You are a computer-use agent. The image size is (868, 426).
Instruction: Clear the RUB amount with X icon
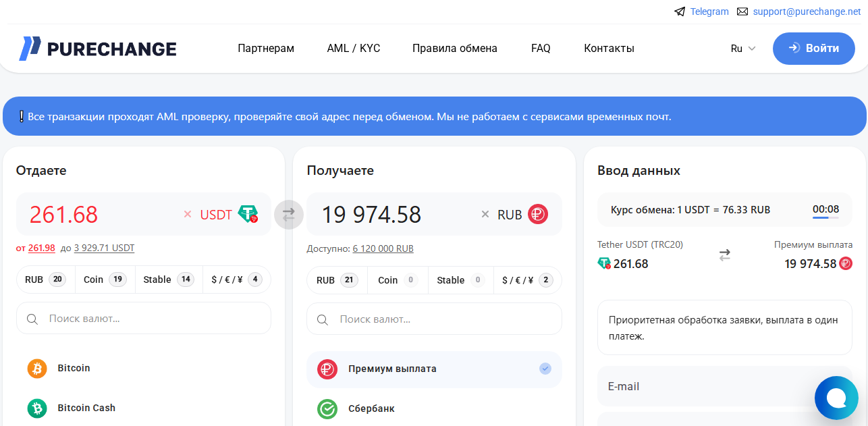485,215
